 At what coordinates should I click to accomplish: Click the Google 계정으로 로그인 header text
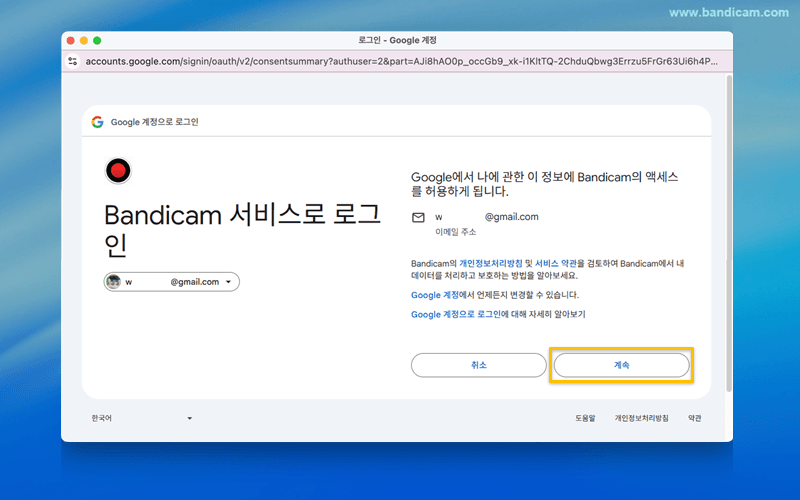pos(155,122)
